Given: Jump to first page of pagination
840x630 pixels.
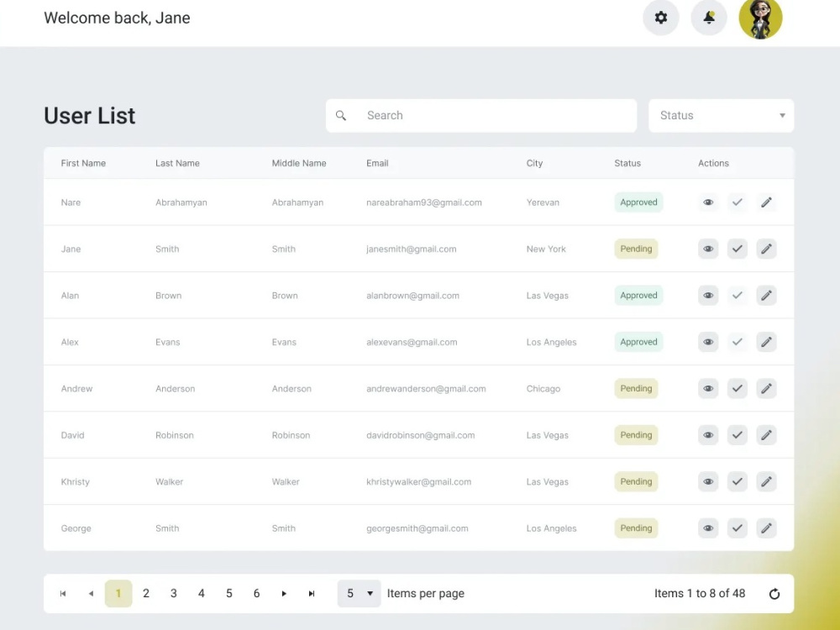Looking at the screenshot, I should [x=63, y=594].
